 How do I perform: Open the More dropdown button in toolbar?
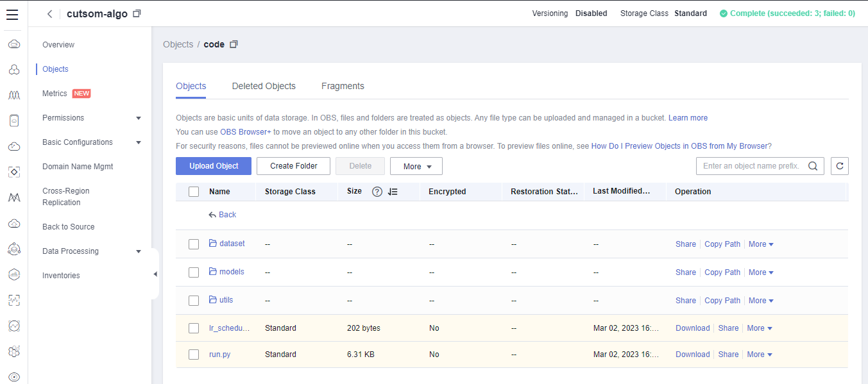coord(416,167)
